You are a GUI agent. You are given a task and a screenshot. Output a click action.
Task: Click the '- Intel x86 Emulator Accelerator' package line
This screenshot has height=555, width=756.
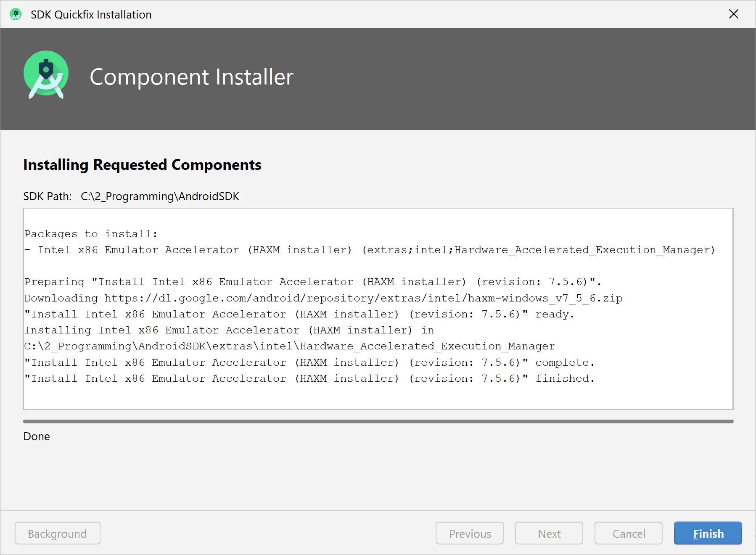click(x=370, y=250)
